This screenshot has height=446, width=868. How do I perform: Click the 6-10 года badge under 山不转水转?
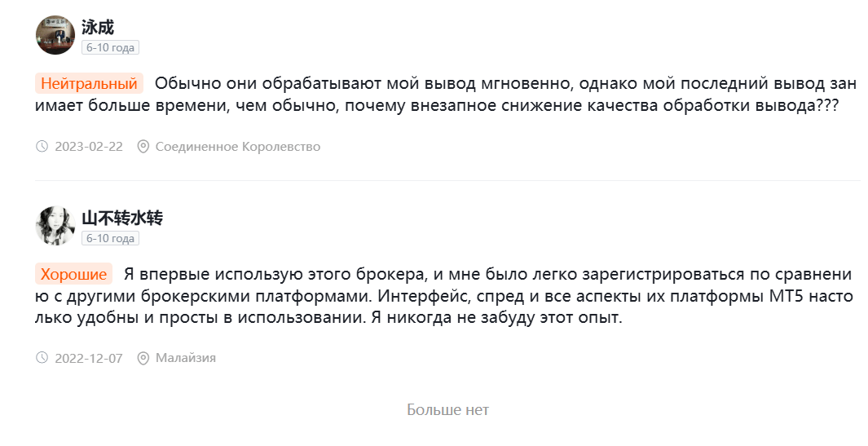click(x=110, y=238)
